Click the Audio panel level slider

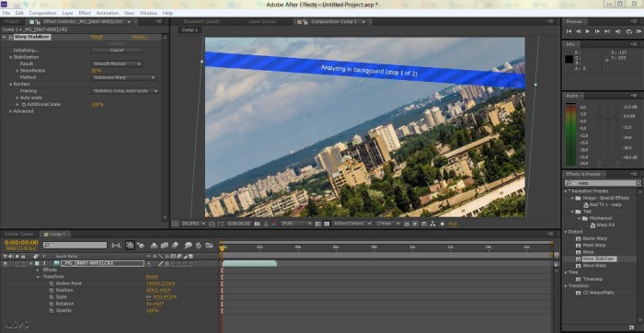608,117
